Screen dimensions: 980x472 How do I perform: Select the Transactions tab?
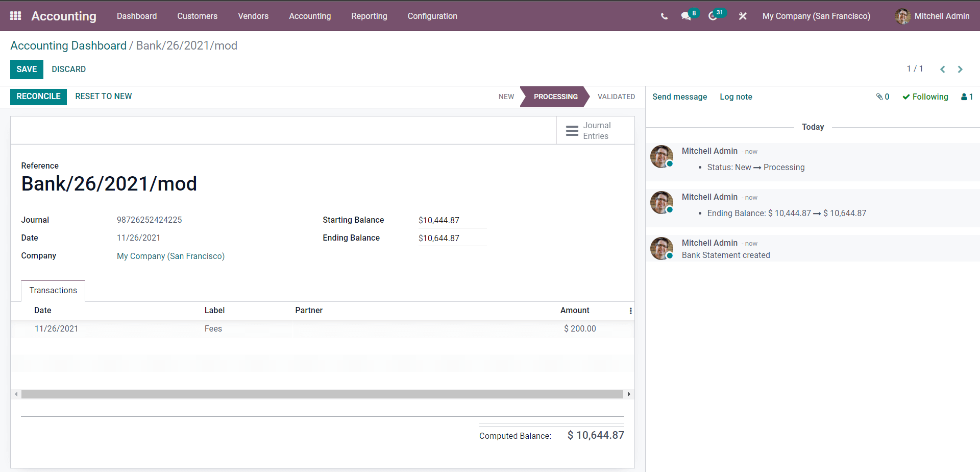53,291
